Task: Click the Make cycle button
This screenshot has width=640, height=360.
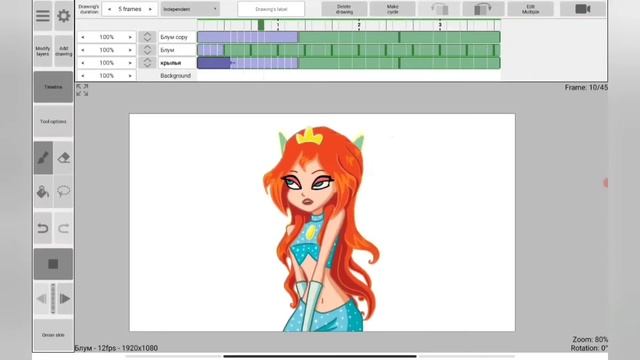Action: click(x=392, y=9)
